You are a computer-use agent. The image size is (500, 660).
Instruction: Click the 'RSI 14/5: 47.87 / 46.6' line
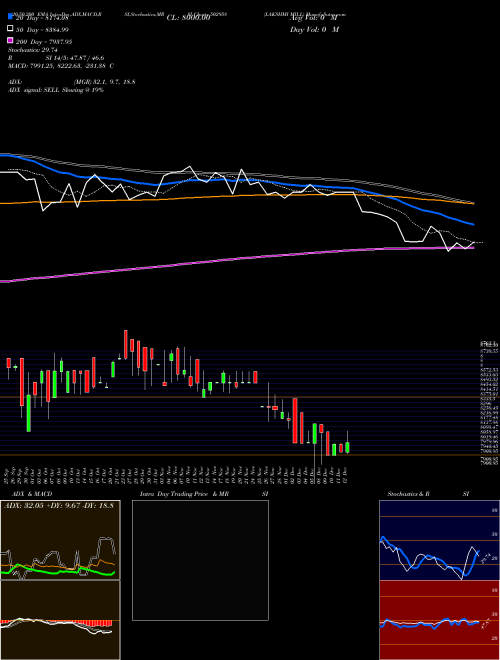point(56,58)
